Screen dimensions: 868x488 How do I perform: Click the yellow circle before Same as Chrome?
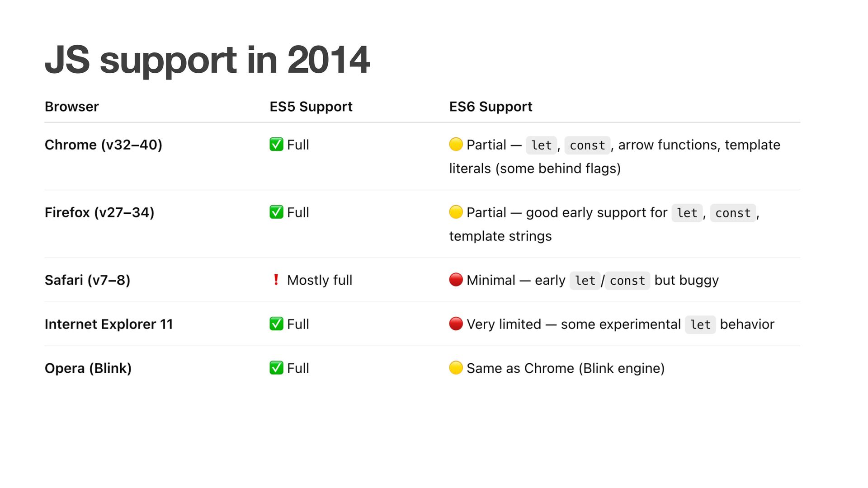coord(456,368)
